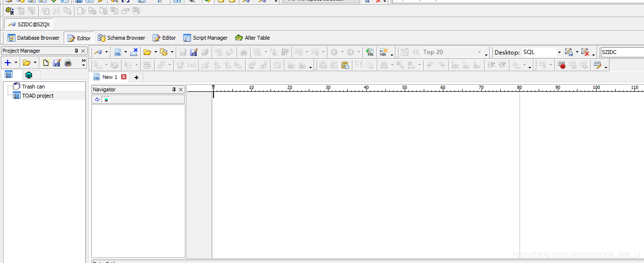The height and width of the screenshot is (263, 644).
Task: Select the TOAD project tree node
Action: (x=34, y=96)
